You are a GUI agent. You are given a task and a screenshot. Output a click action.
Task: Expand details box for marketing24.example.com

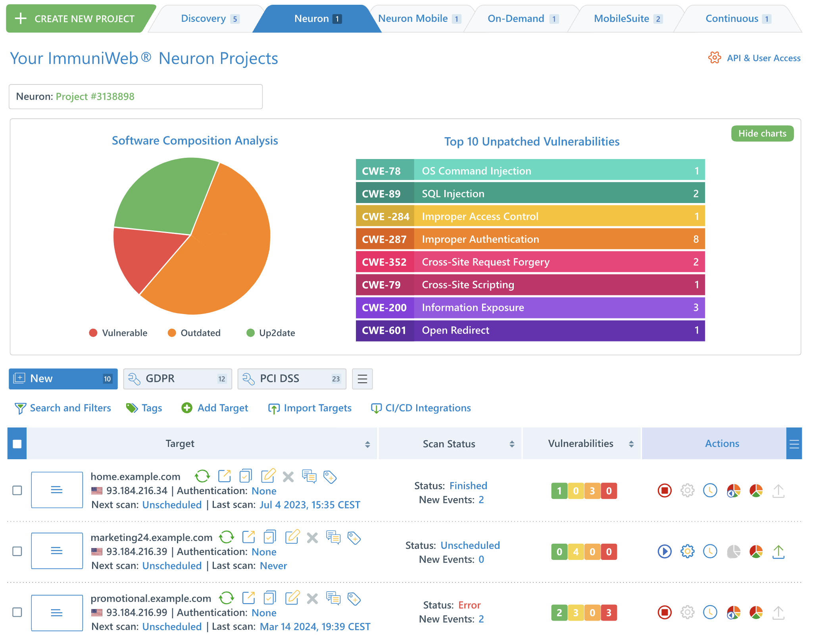(x=57, y=551)
